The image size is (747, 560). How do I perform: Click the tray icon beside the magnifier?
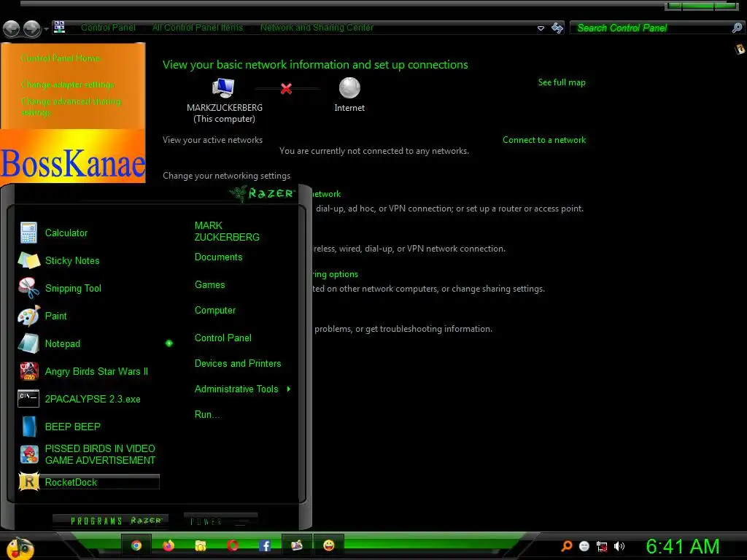[584, 546]
